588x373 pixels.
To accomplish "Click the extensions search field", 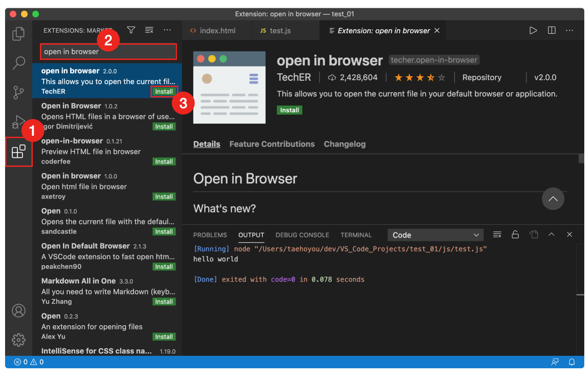I will click(x=108, y=52).
